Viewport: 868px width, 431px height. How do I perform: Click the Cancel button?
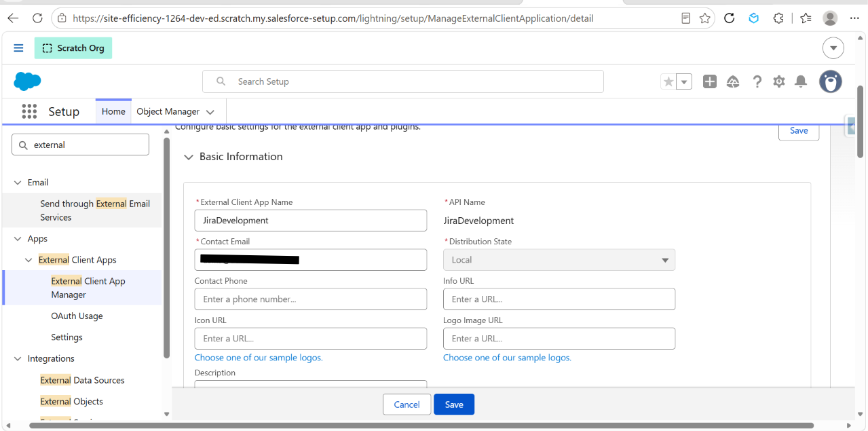click(x=407, y=405)
